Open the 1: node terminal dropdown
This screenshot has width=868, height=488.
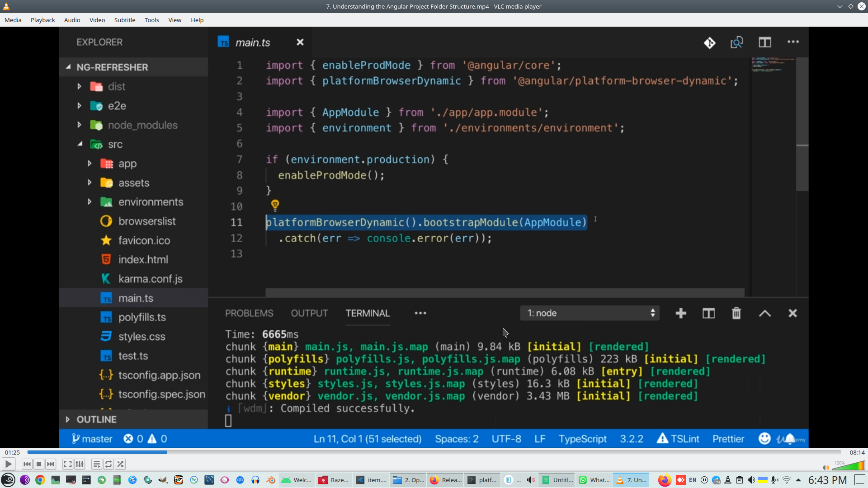pyautogui.click(x=590, y=313)
